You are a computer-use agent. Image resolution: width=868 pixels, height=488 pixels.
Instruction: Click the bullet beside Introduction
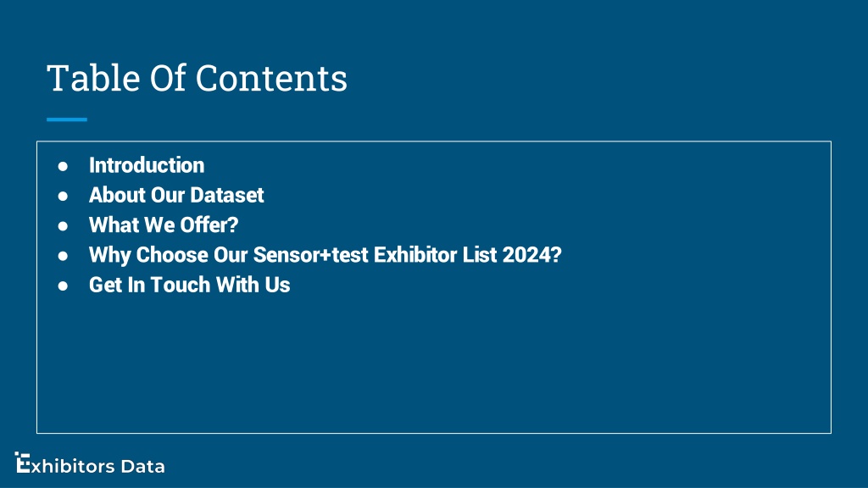pos(63,166)
